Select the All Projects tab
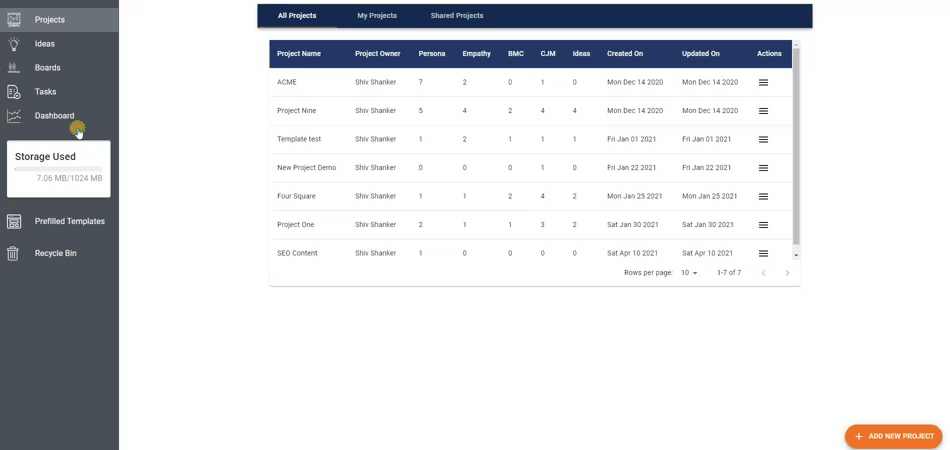Viewport: 950px width, 450px height. [x=297, y=16]
